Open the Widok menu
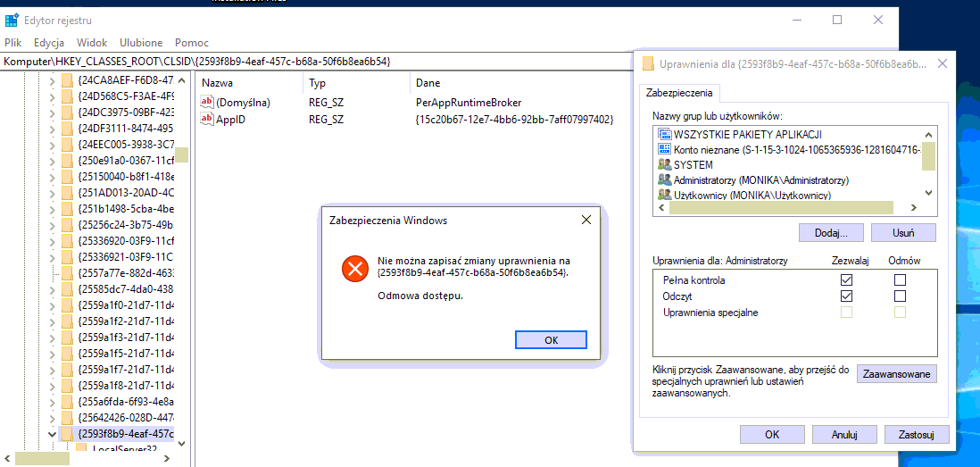 click(x=92, y=43)
